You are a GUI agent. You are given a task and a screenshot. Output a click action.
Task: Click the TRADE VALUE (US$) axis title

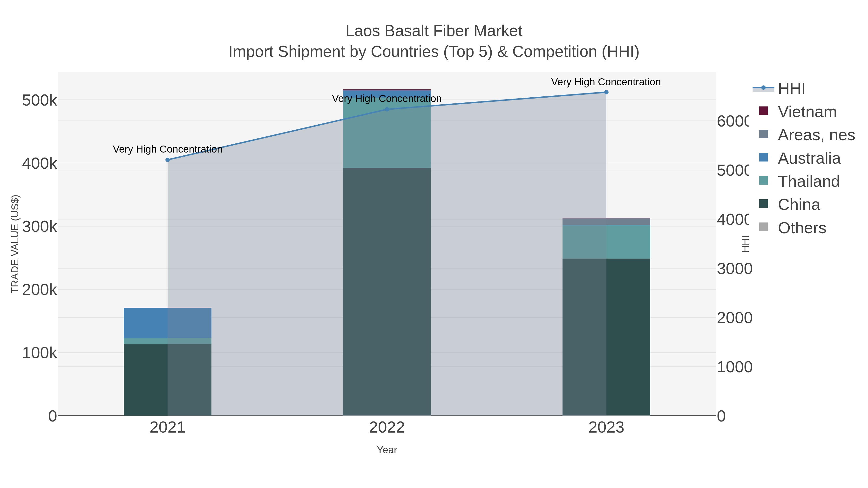point(15,244)
